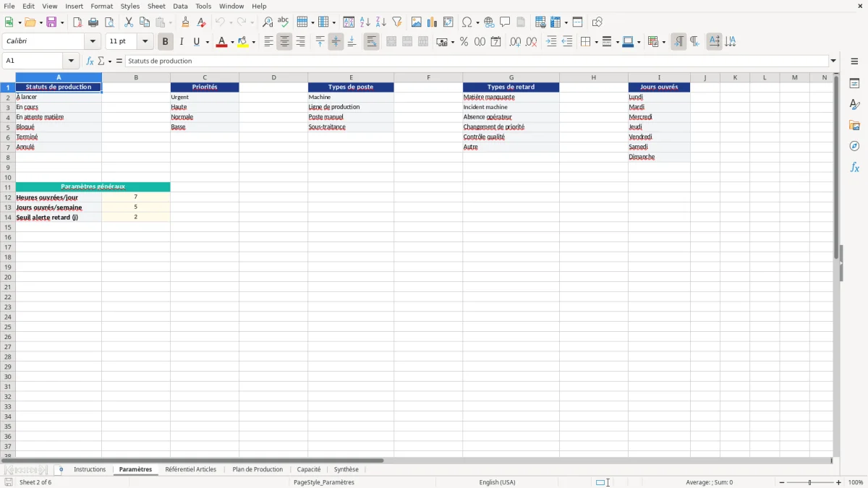Expand Name Box dropdown arrow
The image size is (868, 488).
(x=72, y=61)
